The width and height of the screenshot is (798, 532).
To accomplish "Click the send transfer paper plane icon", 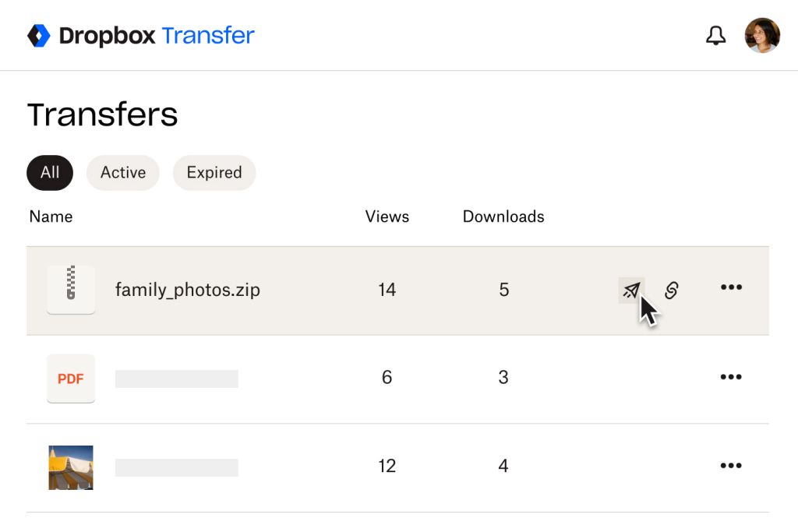I will 631,289.
